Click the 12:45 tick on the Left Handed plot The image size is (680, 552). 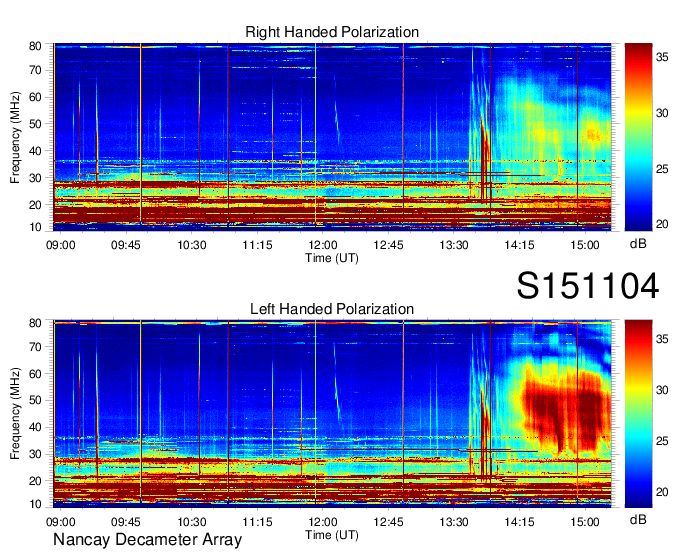388,522
